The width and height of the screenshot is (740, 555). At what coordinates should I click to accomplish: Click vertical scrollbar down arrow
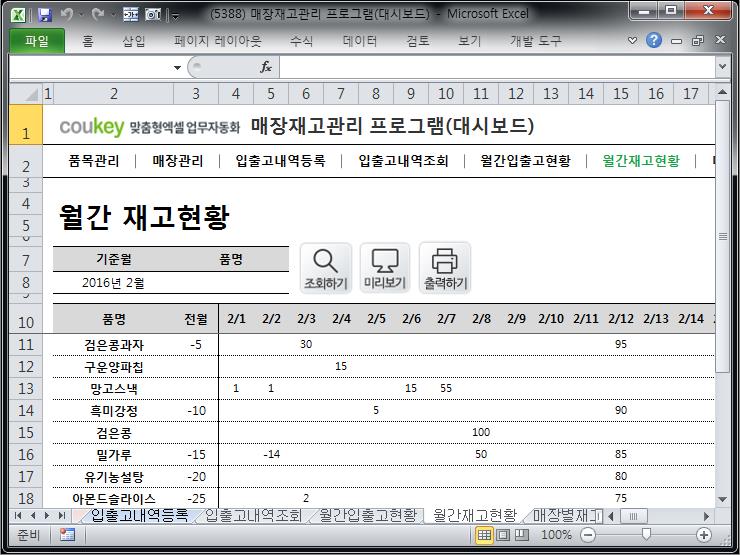722,499
